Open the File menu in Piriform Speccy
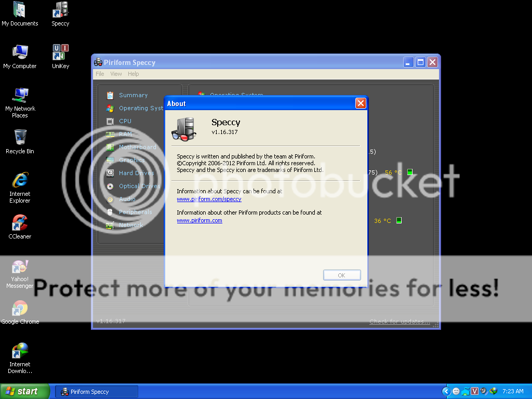 point(100,74)
